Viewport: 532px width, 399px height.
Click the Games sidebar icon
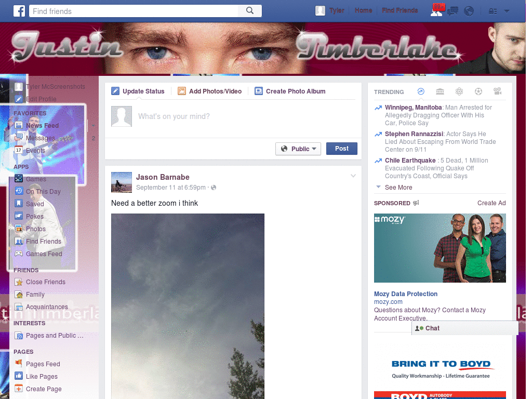[19, 179]
